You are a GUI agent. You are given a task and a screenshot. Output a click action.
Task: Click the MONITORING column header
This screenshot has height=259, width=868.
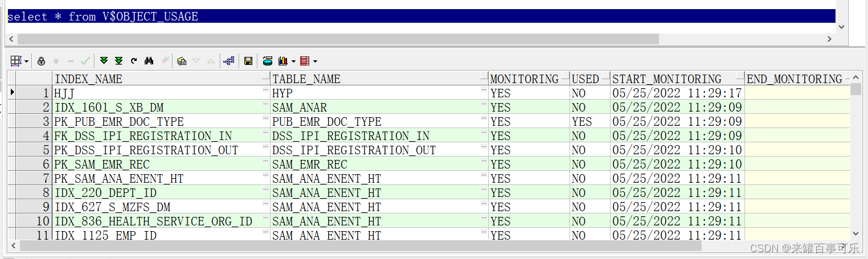(529, 79)
